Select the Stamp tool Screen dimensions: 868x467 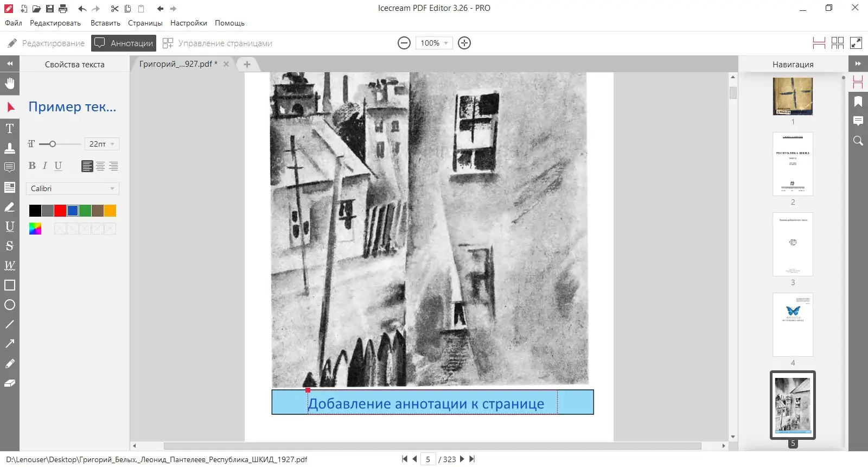coord(10,148)
